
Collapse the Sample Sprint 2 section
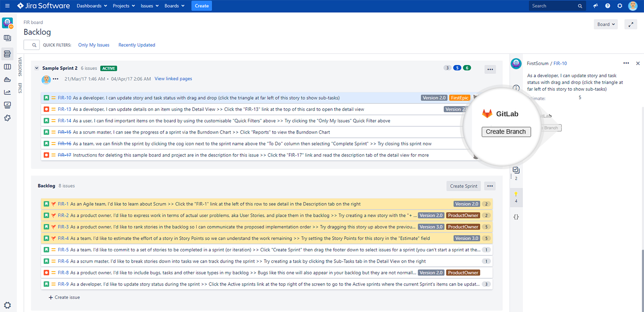point(37,68)
